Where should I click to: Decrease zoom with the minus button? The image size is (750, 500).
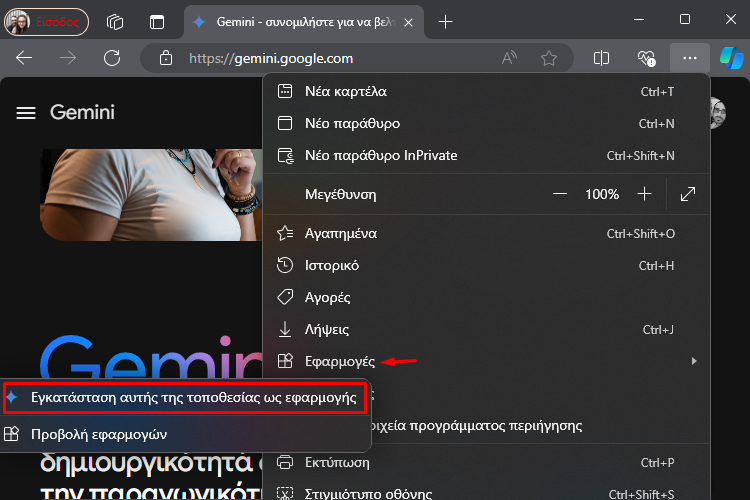pos(560,194)
